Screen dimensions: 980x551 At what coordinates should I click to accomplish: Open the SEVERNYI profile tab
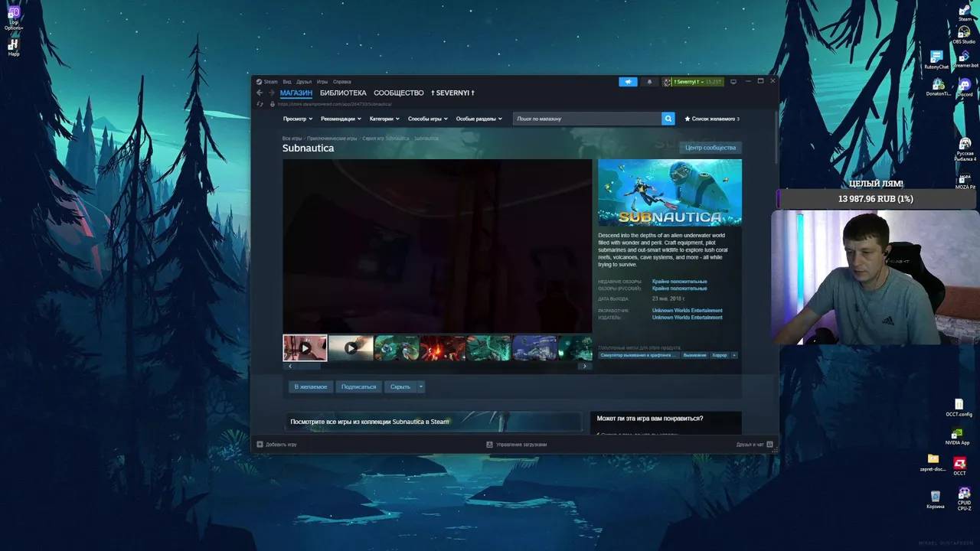point(452,93)
